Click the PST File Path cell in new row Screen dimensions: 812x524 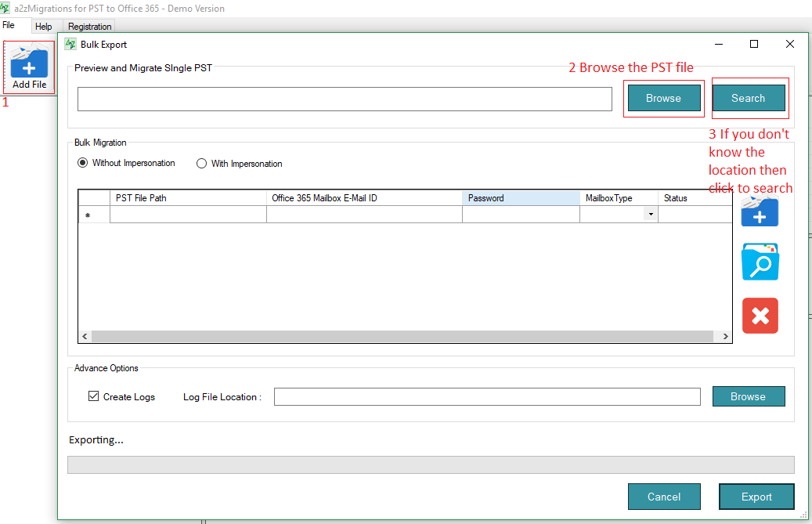click(x=188, y=215)
